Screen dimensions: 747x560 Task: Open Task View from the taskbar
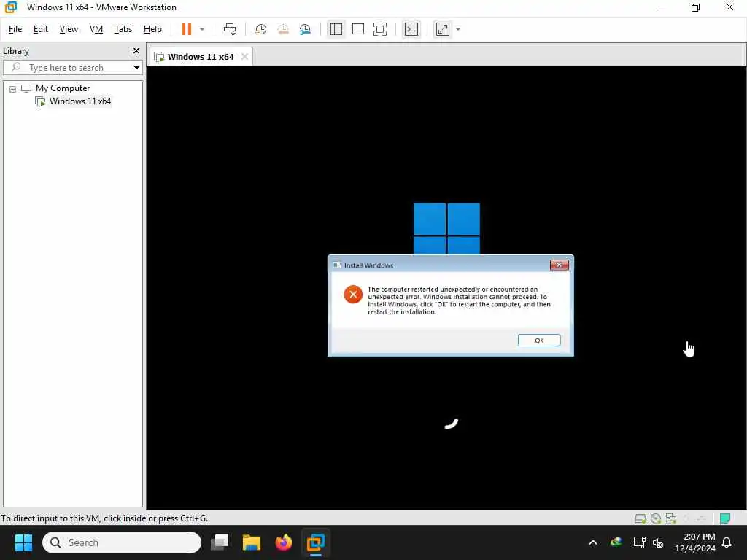coord(220,542)
